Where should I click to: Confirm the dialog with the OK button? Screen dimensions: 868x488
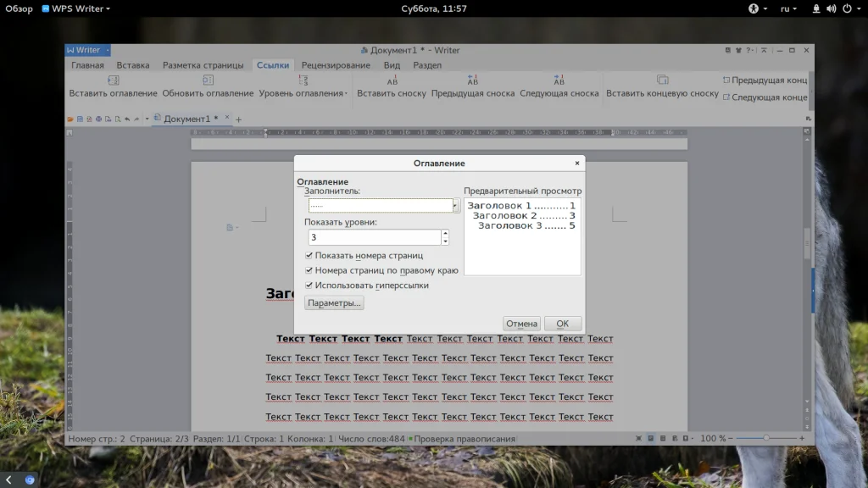[563, 324]
